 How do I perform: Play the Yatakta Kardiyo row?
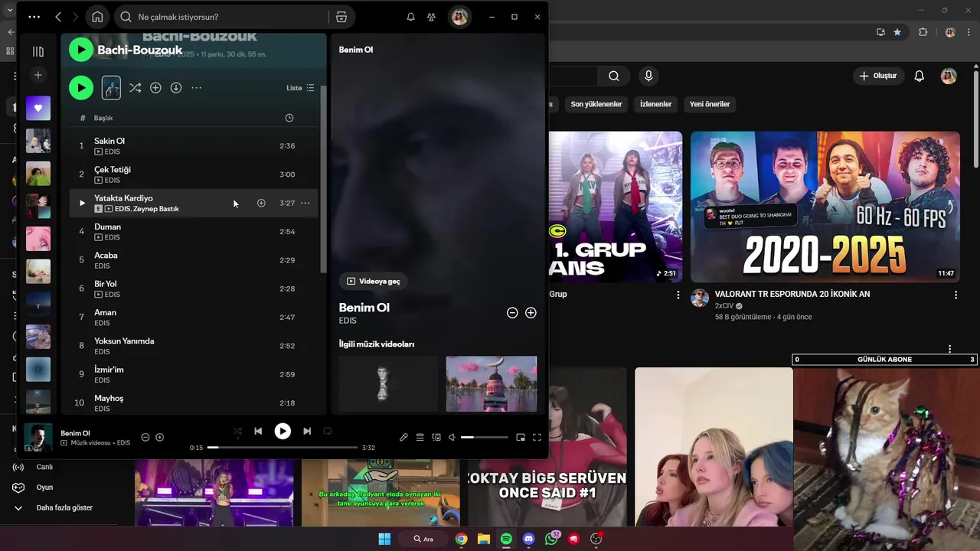point(82,203)
